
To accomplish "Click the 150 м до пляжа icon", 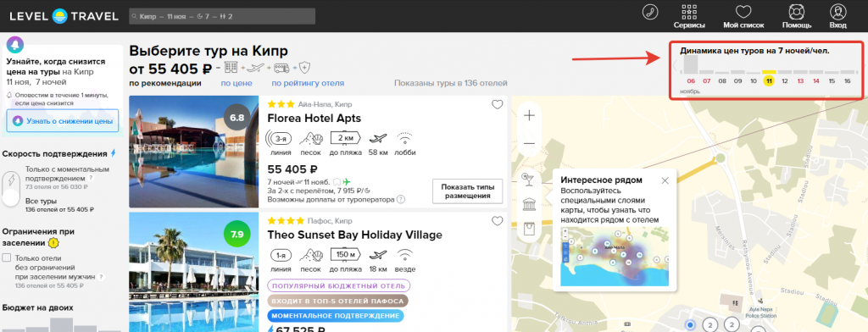I will pyautogui.click(x=346, y=254).
